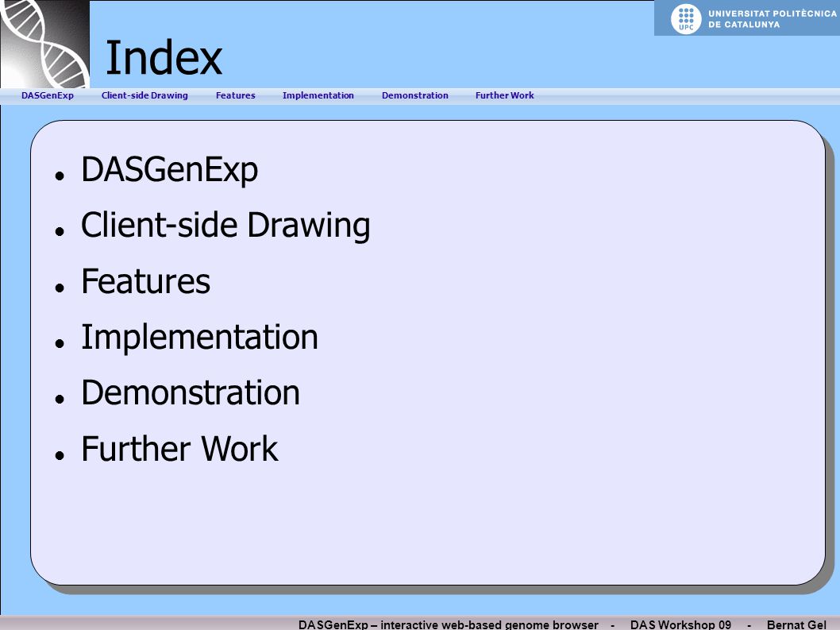
Task: Select the DASGenExp bullet item
Action: point(169,171)
